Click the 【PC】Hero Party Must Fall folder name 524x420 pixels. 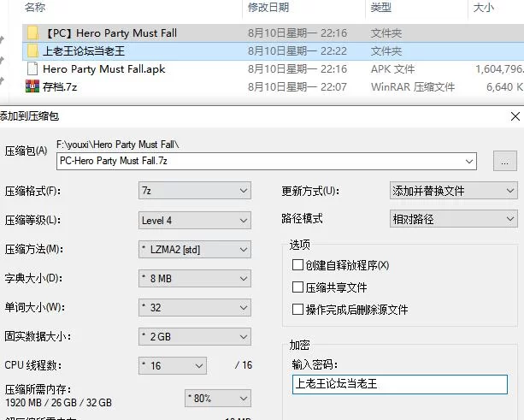[x=110, y=33]
